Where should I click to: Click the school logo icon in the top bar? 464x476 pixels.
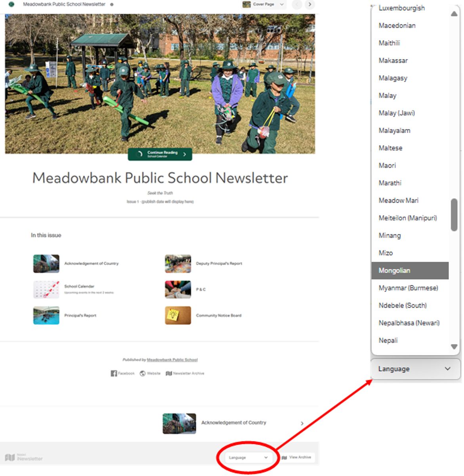click(11, 4)
